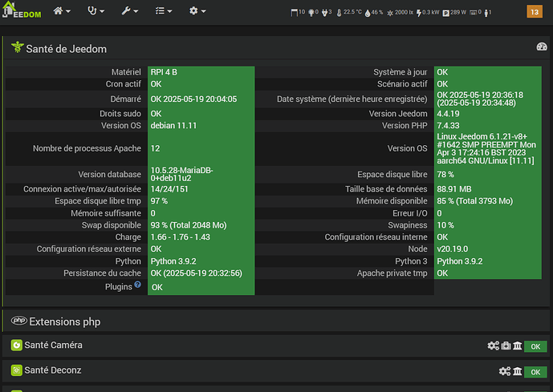Click the Linux Jeedom 6.1.21-v8+ kernel value

point(486,148)
